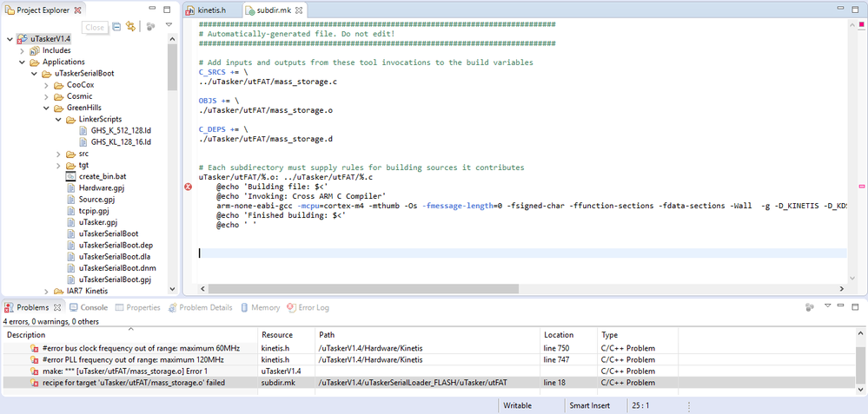Collapse the Applications folder

coord(23,62)
